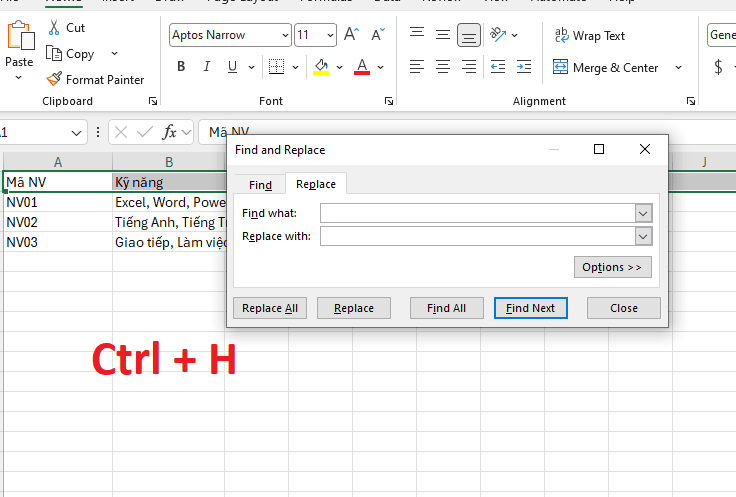Toggle Underline formatting

tap(232, 67)
